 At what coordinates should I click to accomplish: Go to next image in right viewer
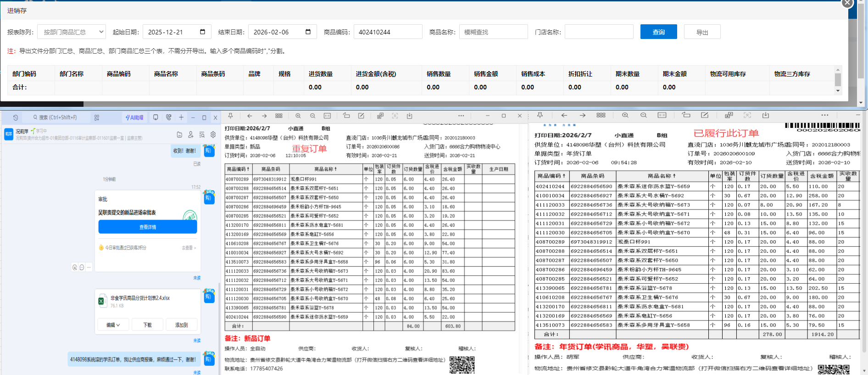click(x=582, y=115)
